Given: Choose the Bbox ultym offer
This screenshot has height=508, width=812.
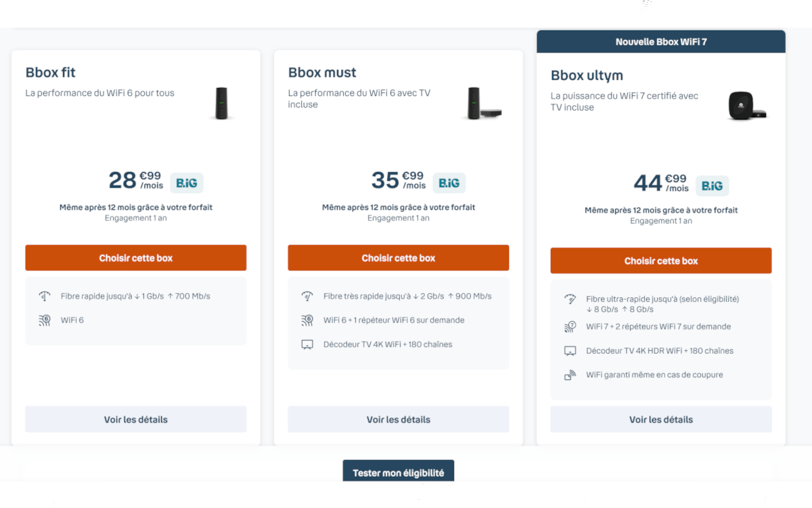Looking at the screenshot, I should (661, 261).
